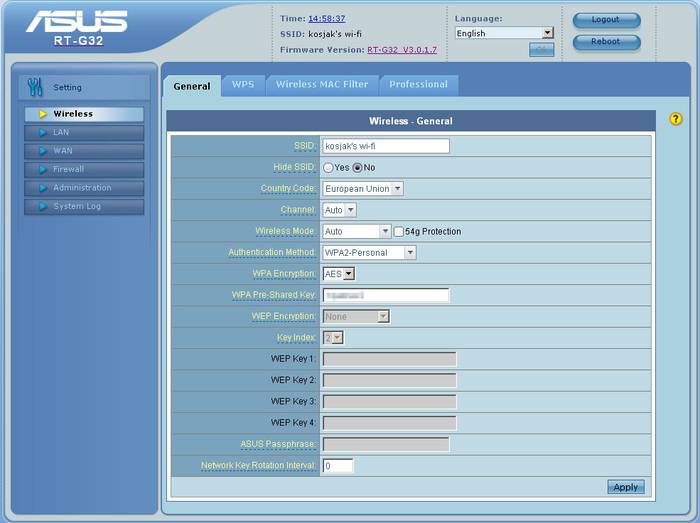Click into the SSID text field
This screenshot has height=523, width=700.
[x=385, y=146]
